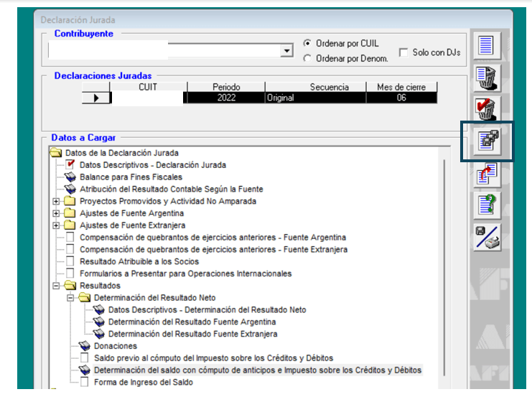Click the document with red arrow icon
Screen dimensions: 532x402
(x=487, y=173)
